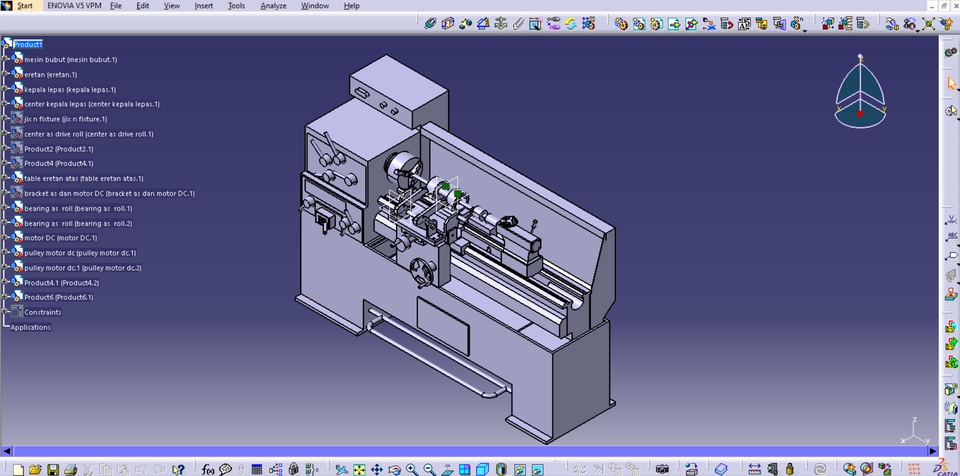Open the What's This help icon

click(x=178, y=469)
